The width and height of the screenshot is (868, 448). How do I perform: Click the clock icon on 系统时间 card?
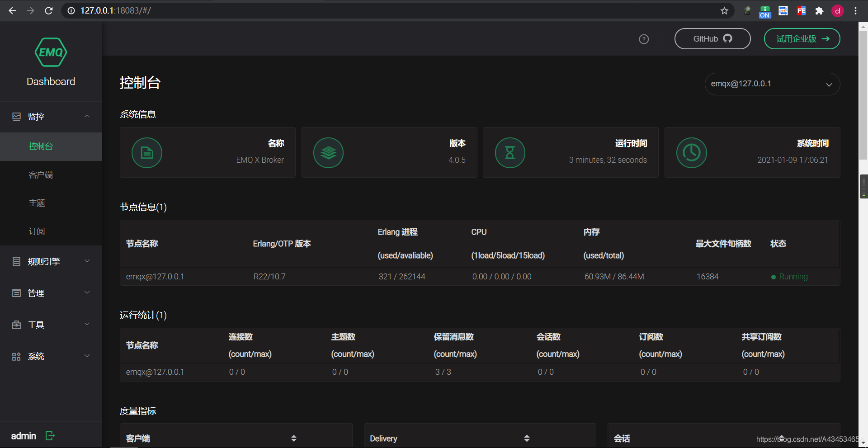pyautogui.click(x=692, y=153)
